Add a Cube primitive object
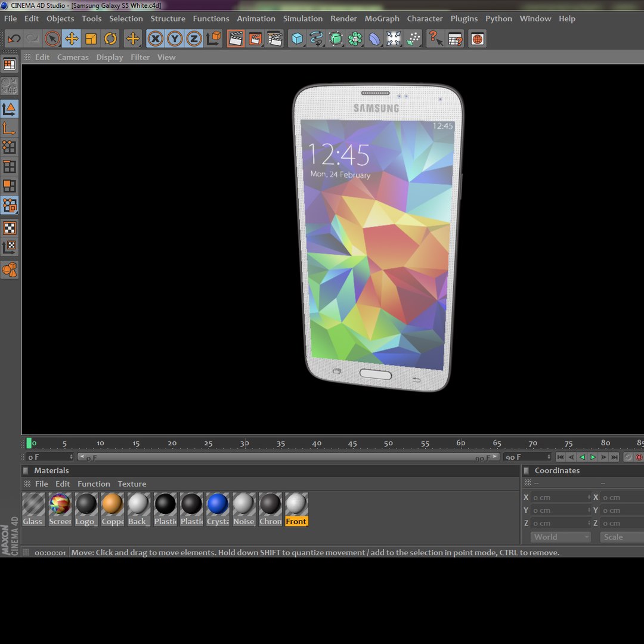 (297, 39)
